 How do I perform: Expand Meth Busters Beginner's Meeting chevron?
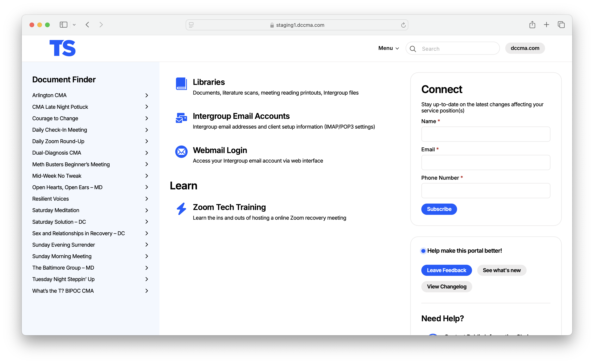click(147, 164)
